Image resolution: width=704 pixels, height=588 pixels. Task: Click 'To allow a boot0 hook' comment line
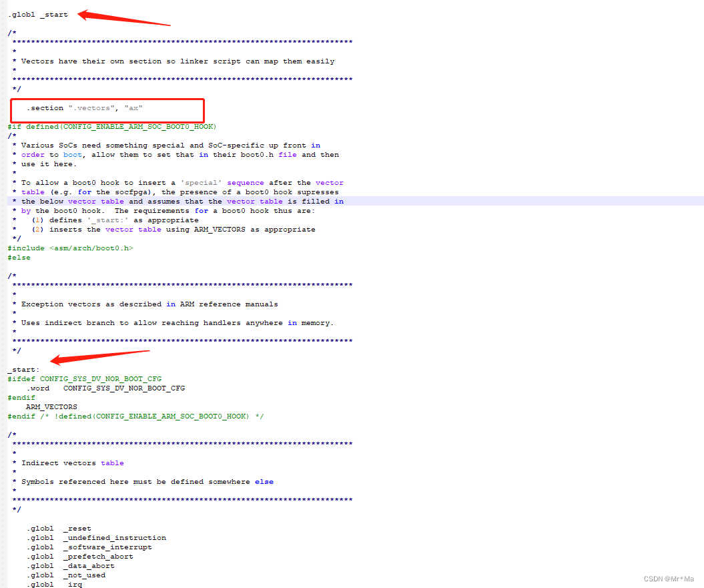178,183
